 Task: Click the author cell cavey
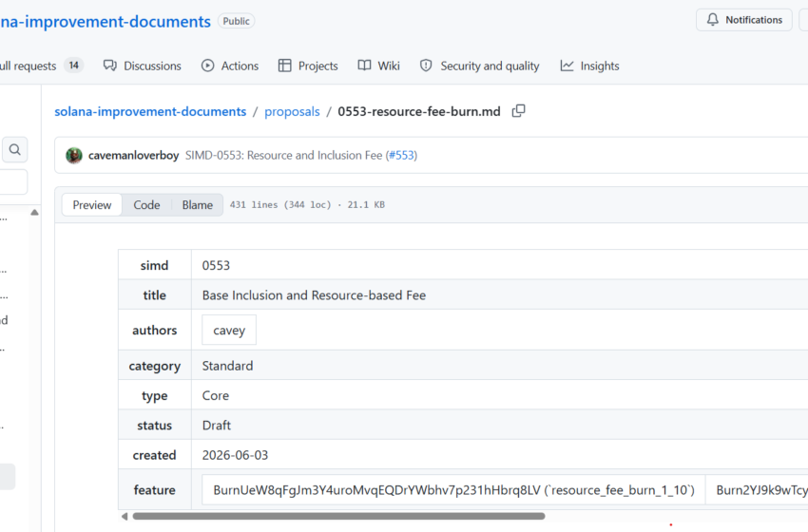pyautogui.click(x=229, y=330)
